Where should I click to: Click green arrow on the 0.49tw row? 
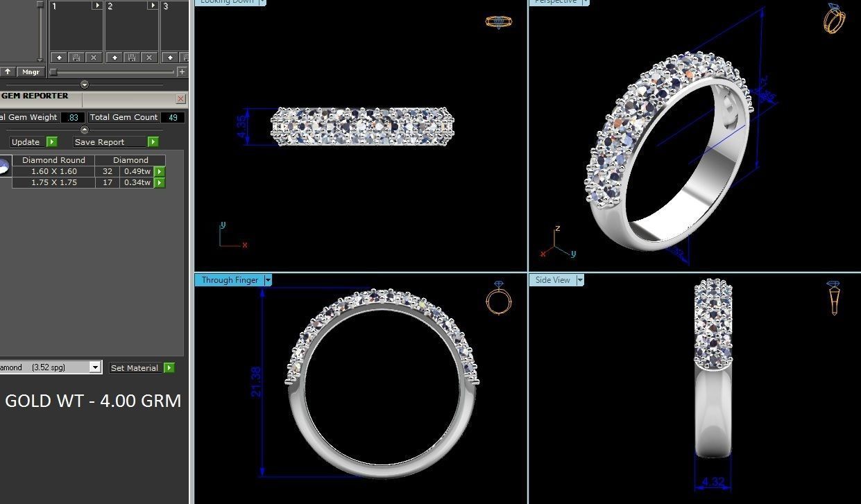point(160,171)
